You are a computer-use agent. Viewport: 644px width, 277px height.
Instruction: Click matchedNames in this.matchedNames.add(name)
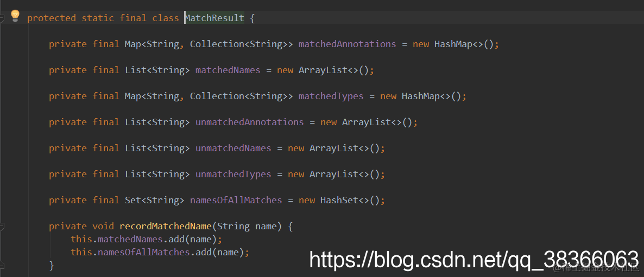point(130,239)
